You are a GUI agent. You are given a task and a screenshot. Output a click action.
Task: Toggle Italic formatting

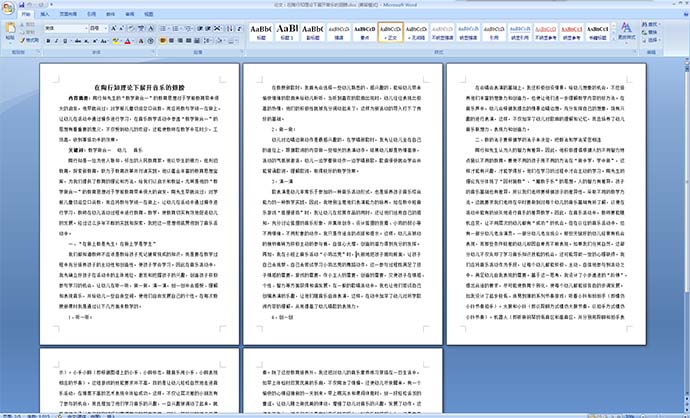pos(56,41)
